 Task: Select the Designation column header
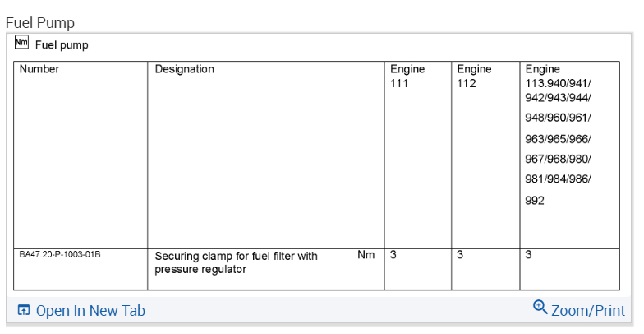point(184,69)
